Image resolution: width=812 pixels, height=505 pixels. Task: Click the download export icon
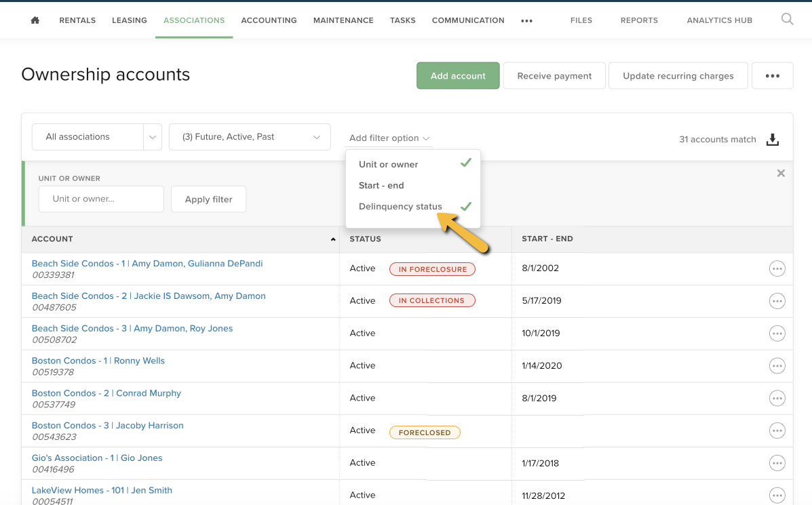772,140
